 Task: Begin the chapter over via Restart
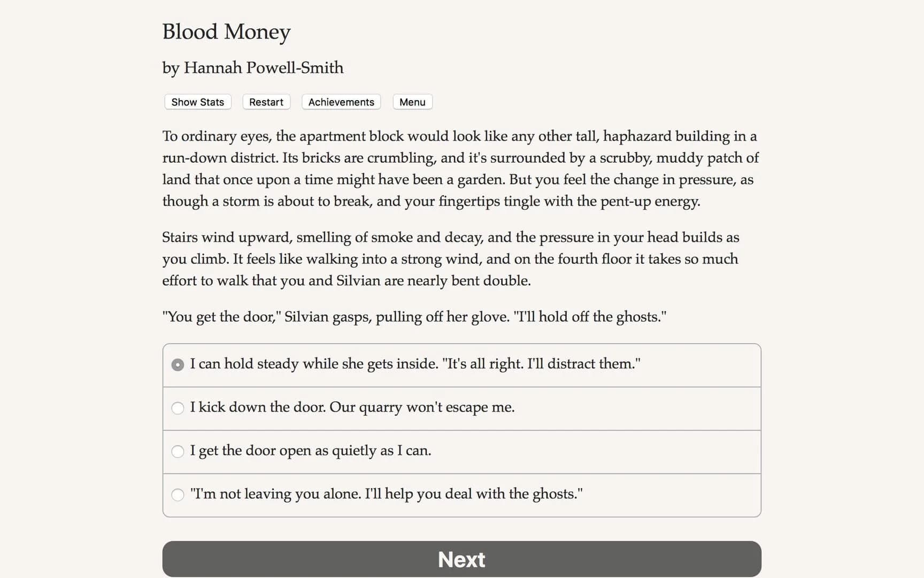point(266,102)
